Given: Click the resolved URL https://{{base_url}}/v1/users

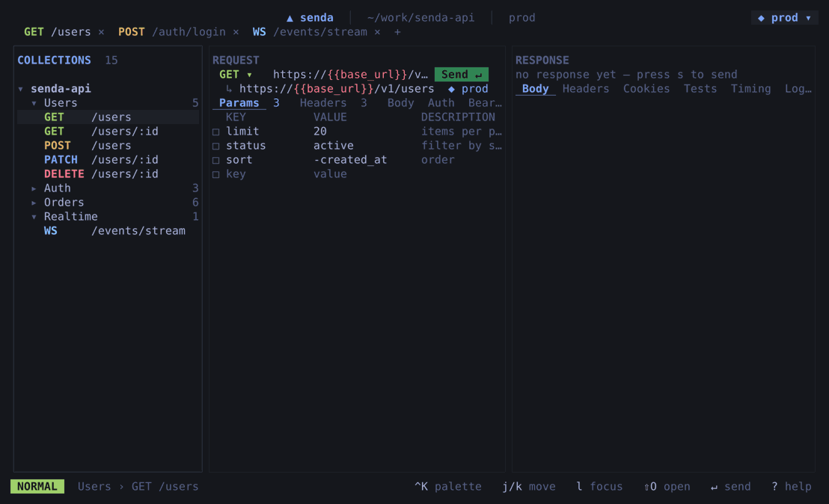Looking at the screenshot, I should (336, 89).
